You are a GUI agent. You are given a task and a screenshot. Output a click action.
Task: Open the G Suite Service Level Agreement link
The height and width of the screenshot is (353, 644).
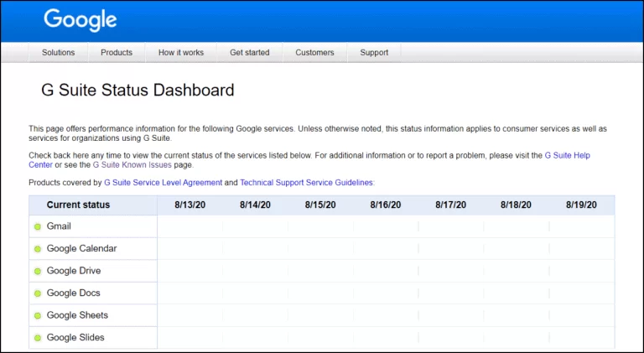(x=163, y=182)
